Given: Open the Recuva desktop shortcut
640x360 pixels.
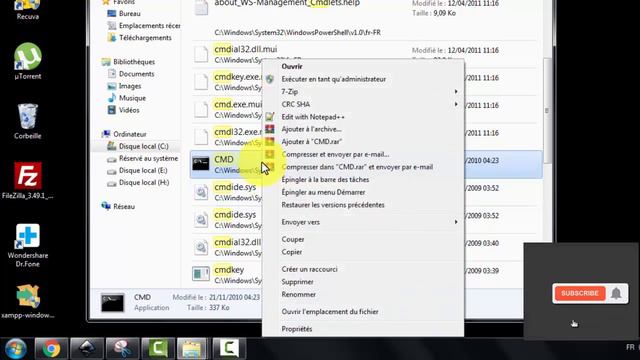Looking at the screenshot, I should [x=27, y=10].
